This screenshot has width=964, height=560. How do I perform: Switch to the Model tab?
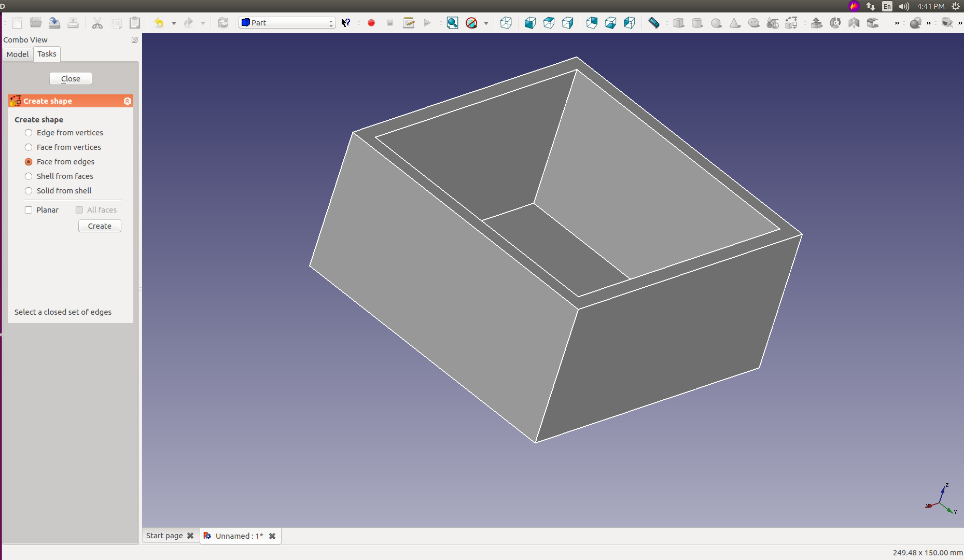(x=17, y=54)
